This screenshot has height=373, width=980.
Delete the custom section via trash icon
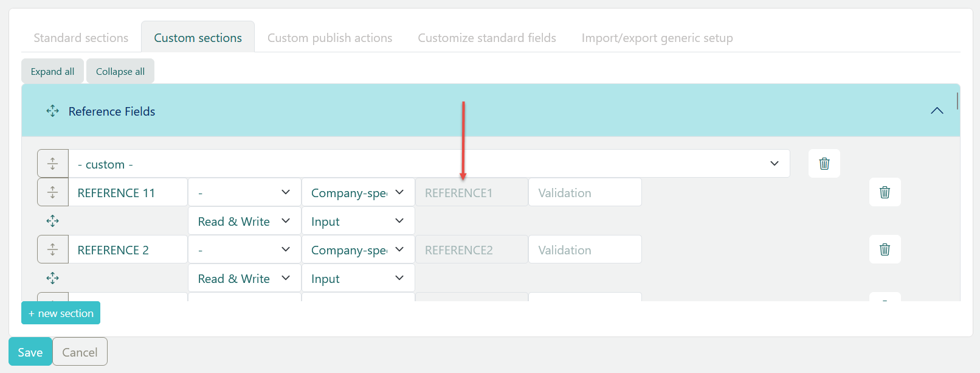click(824, 164)
